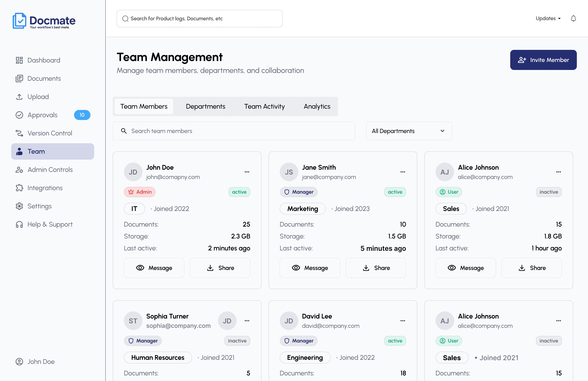Screen dimensions: 588x381
Task: Click the Invite Member button
Action: coord(543,60)
